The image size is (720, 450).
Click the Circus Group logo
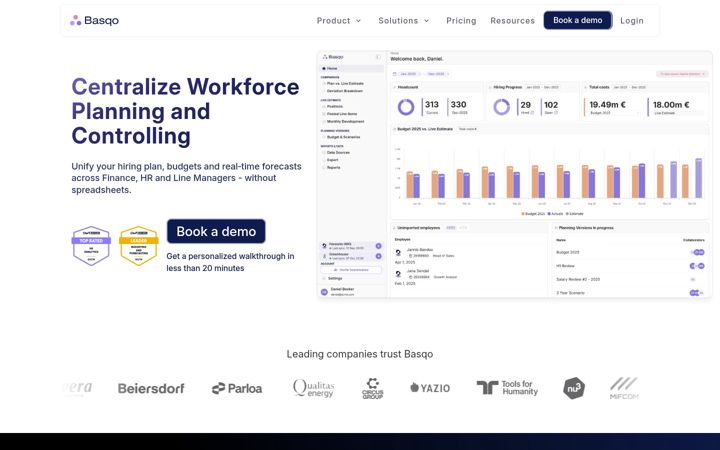pos(372,388)
